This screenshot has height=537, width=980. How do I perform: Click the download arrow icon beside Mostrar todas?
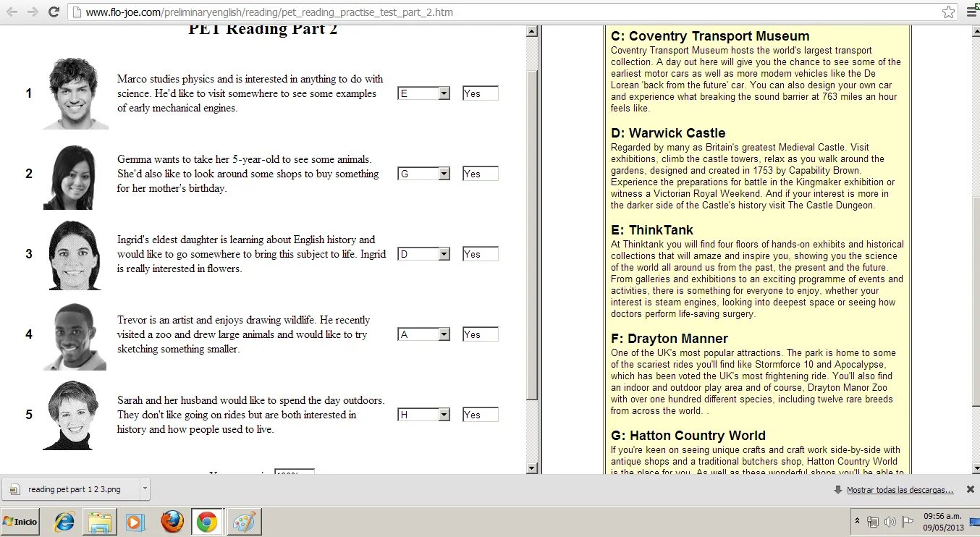point(838,490)
